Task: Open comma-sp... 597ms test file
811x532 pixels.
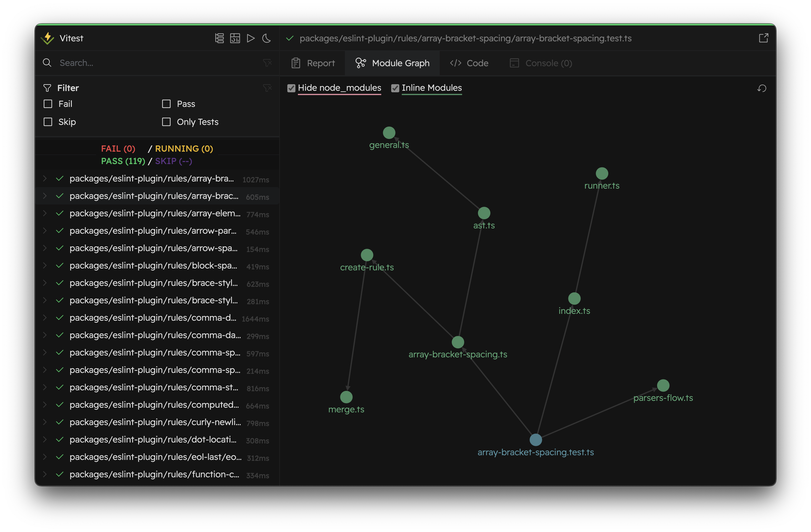Action: [x=157, y=352]
